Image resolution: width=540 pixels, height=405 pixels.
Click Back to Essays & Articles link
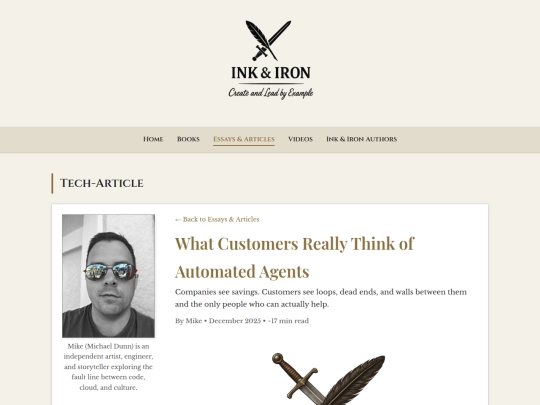[217, 219]
